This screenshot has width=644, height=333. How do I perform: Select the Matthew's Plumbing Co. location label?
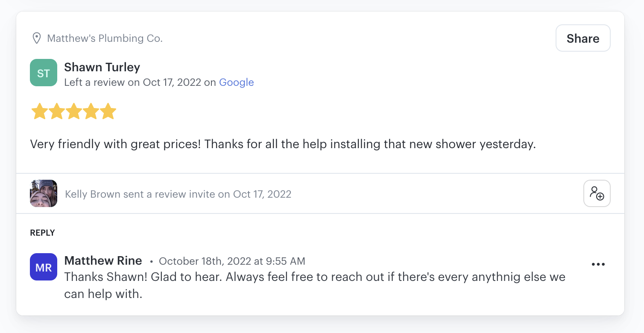105,38
